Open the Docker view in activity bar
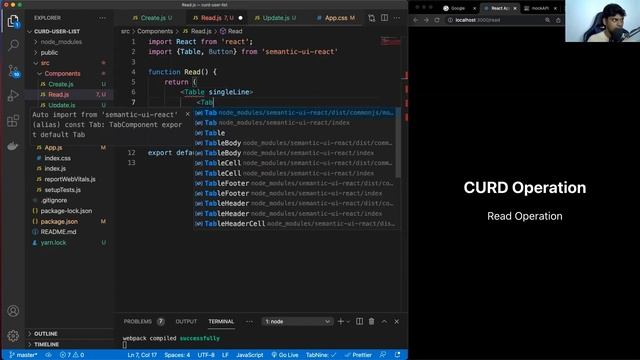Screen dimensions: 640x360 point(13,146)
